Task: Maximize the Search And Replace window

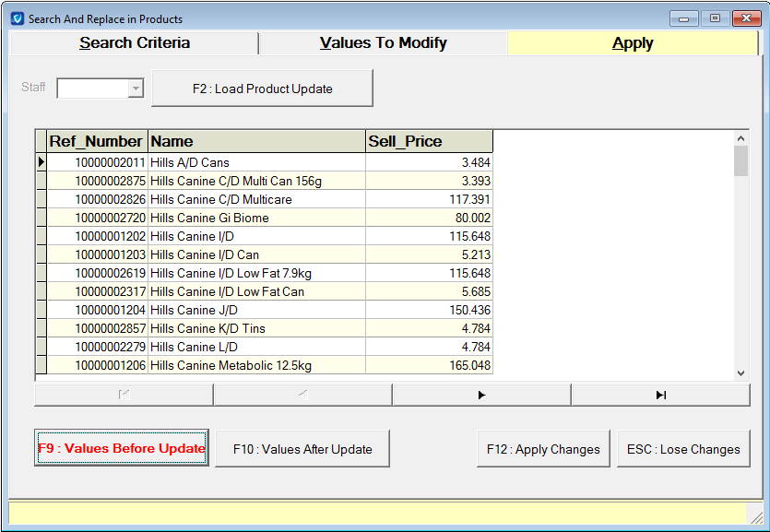Action: click(715, 18)
